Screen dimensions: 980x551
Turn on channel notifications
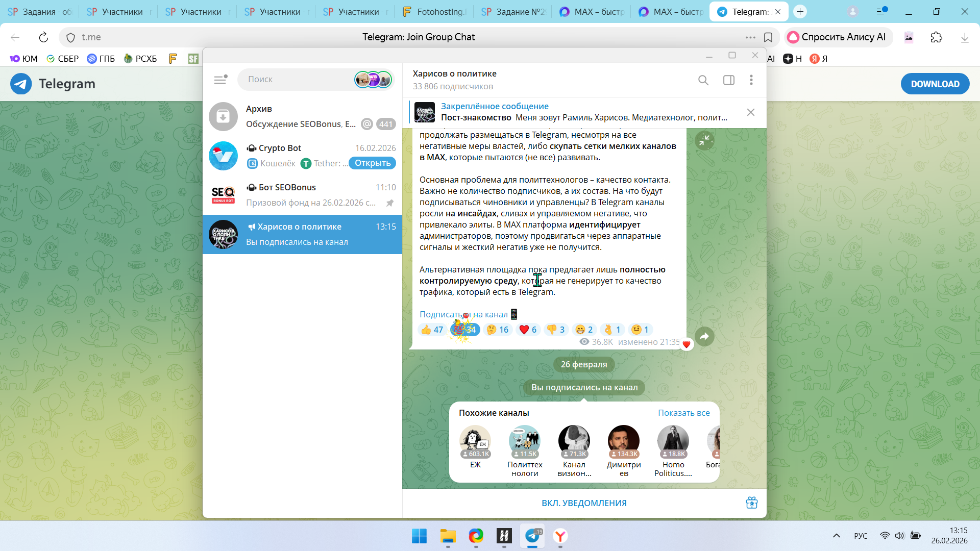[583, 503]
